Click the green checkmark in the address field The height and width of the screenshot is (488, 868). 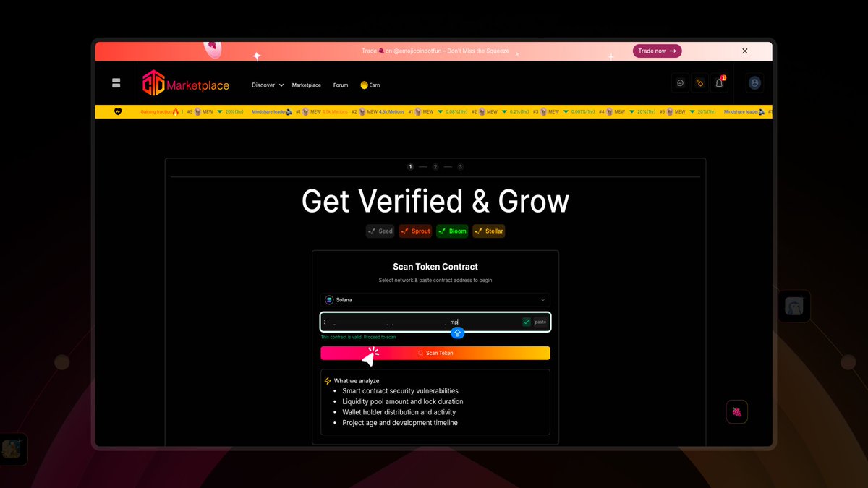[x=527, y=322]
